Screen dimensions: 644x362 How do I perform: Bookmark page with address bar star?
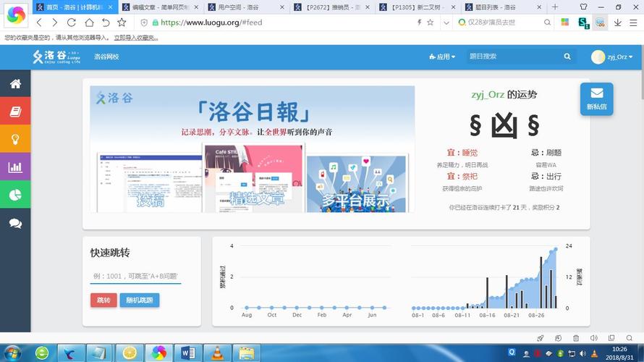tap(430, 22)
